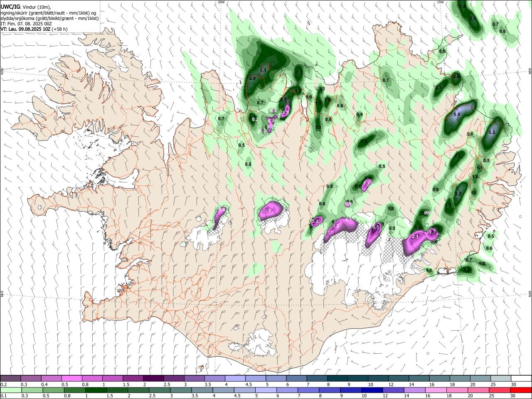Click the '30' label on the rain scale
Image resolution: width=532 pixels, height=399 pixels.
pos(512,396)
